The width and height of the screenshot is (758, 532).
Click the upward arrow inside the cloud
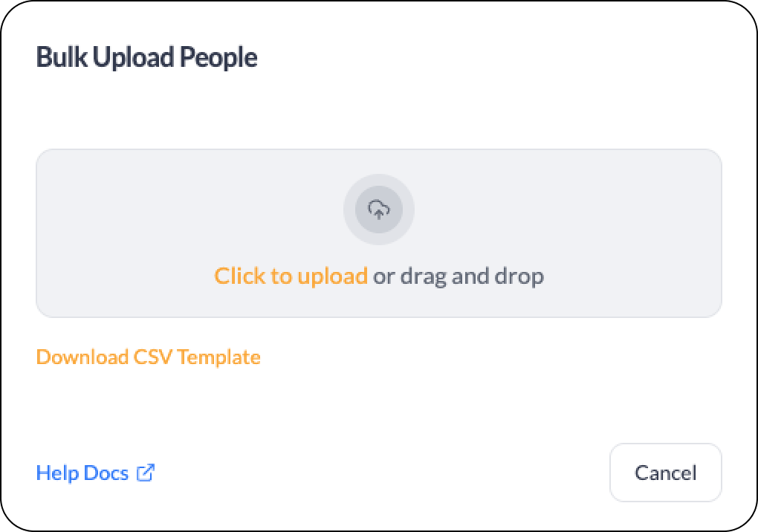[x=379, y=213]
